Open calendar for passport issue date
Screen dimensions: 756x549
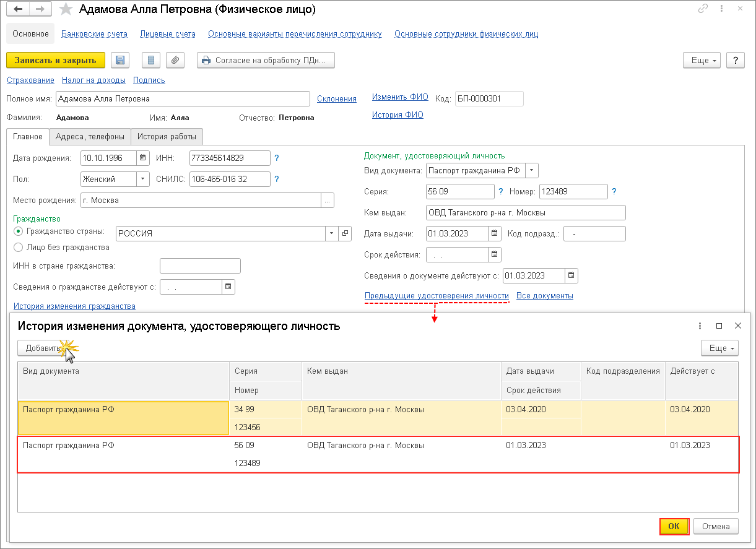coord(494,233)
